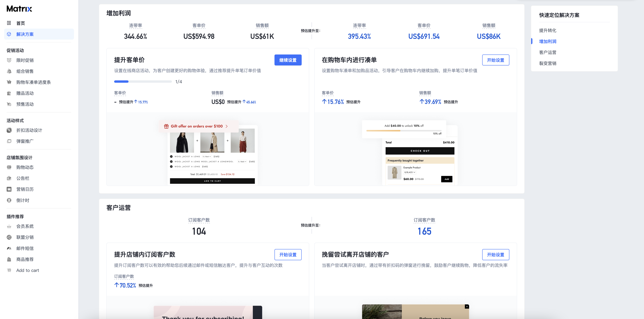Click the 营销日历 calendar icon
Viewport: 644px width, 319px height.
pyautogui.click(x=9, y=189)
